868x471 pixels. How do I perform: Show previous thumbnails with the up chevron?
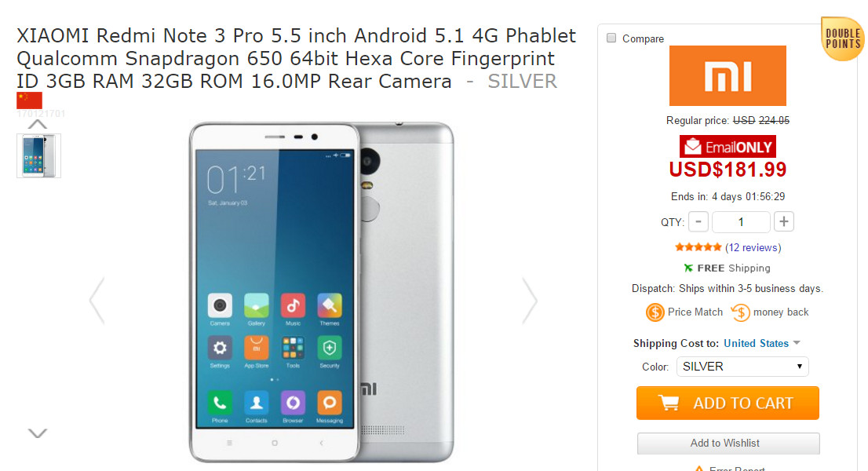(x=37, y=124)
